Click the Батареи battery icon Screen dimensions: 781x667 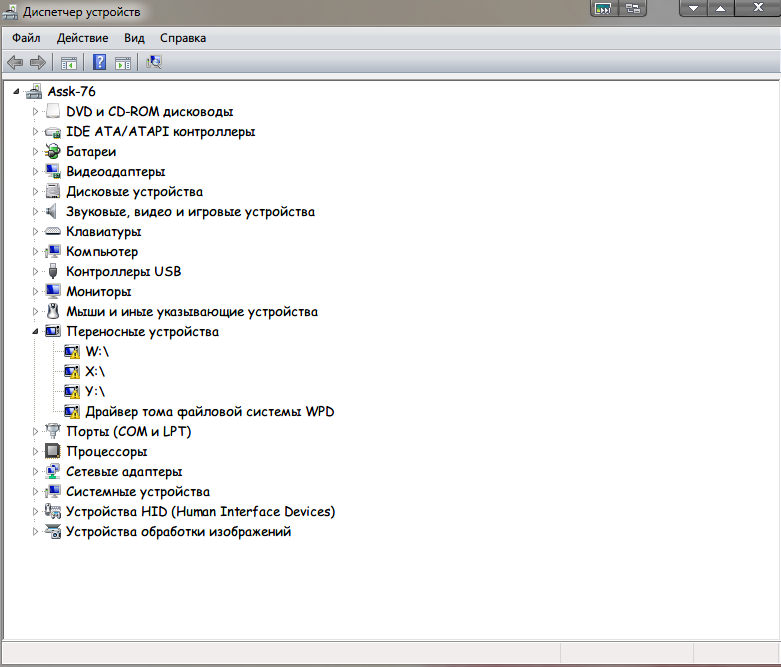pyautogui.click(x=53, y=151)
